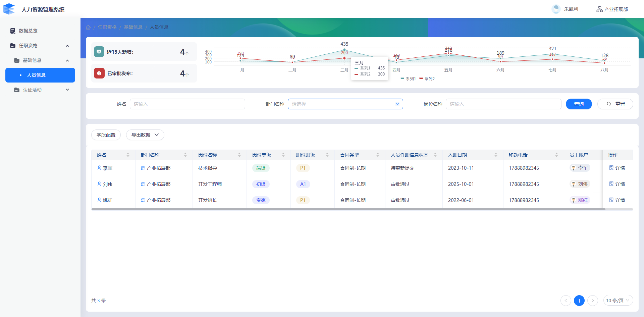
Task: Click the 重置 button
Action: pos(615,104)
